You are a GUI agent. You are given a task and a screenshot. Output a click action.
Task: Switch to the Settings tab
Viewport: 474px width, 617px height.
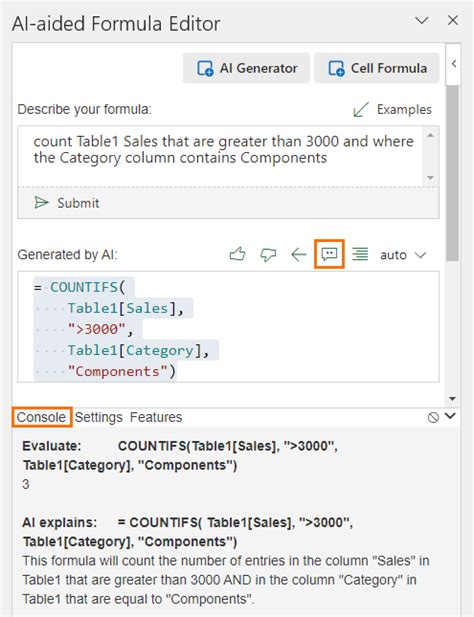click(x=99, y=417)
